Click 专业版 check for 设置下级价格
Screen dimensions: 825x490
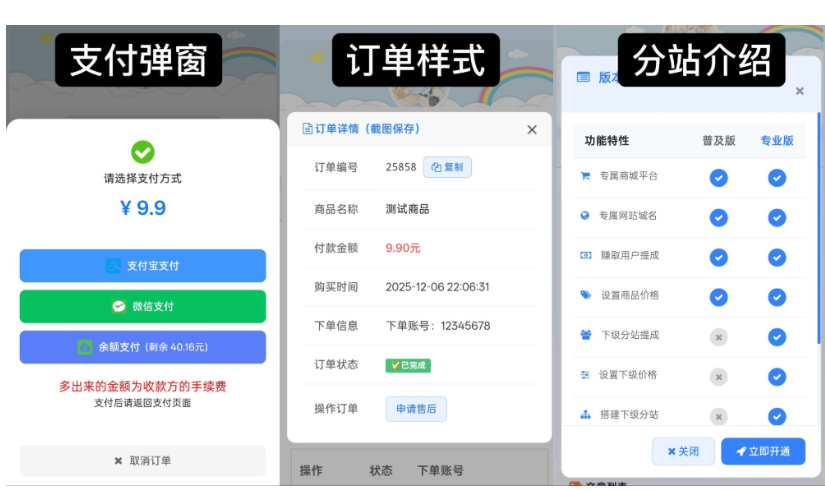point(777,377)
